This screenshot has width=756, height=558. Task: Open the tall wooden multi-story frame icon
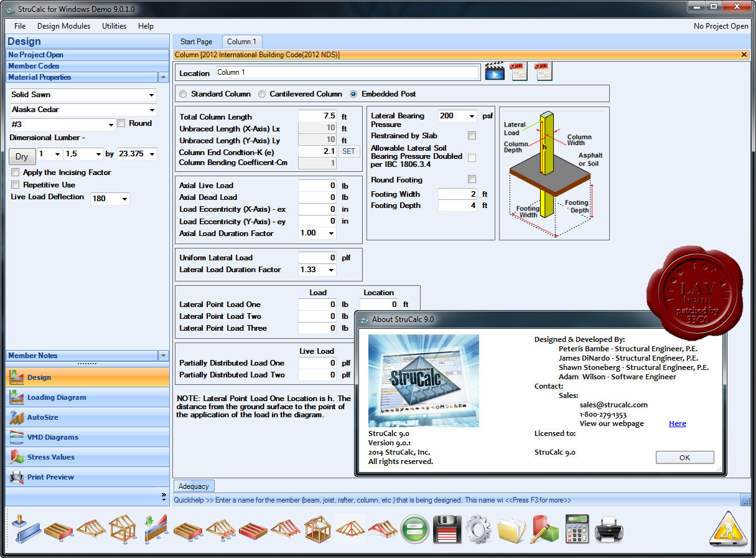pos(317,529)
